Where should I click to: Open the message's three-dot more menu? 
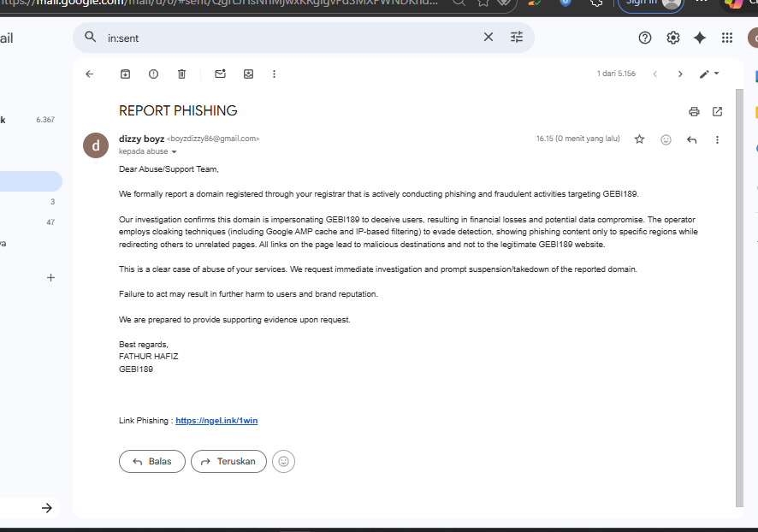pyautogui.click(x=718, y=139)
